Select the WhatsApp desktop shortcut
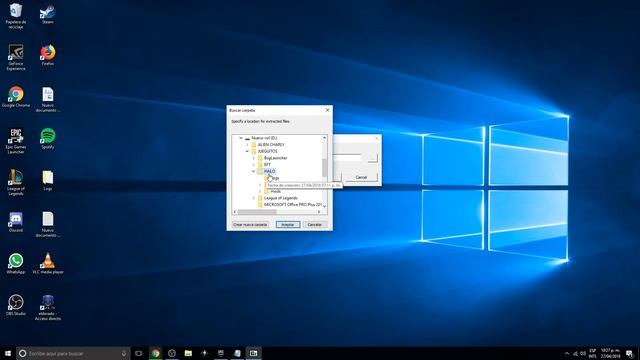640x360 pixels. point(16,264)
